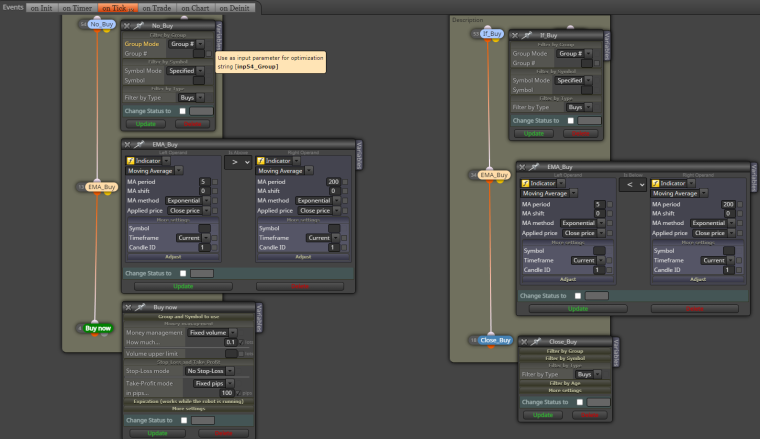Click Left Operand Indicator icon in 'Is Above' panel

click(x=130, y=161)
